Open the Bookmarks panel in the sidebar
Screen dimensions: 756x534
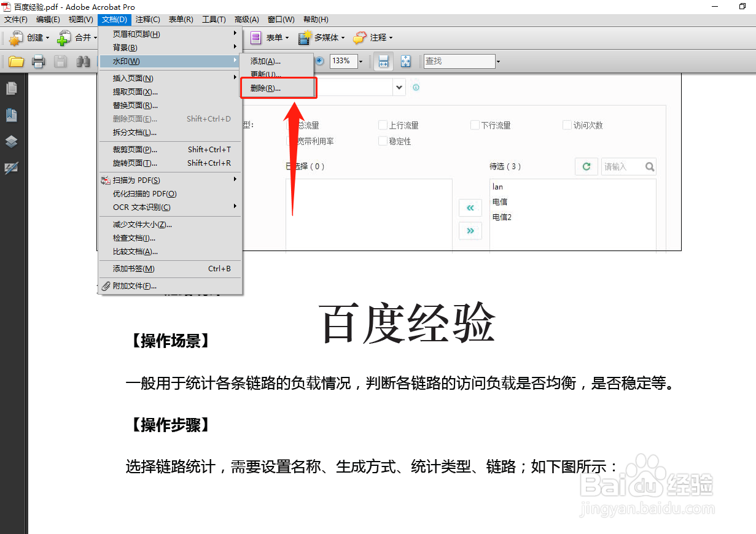point(11,115)
